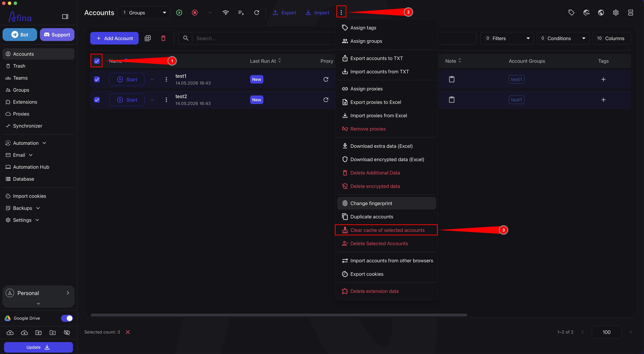Image resolution: width=644 pixels, height=354 pixels.
Task: Click the Update button
Action: tap(38, 347)
